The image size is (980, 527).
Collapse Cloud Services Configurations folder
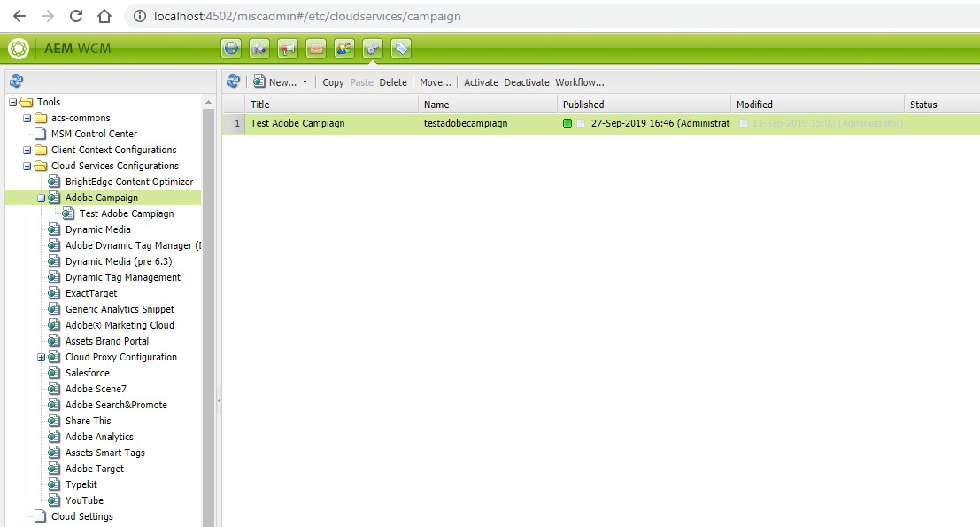pos(27,167)
